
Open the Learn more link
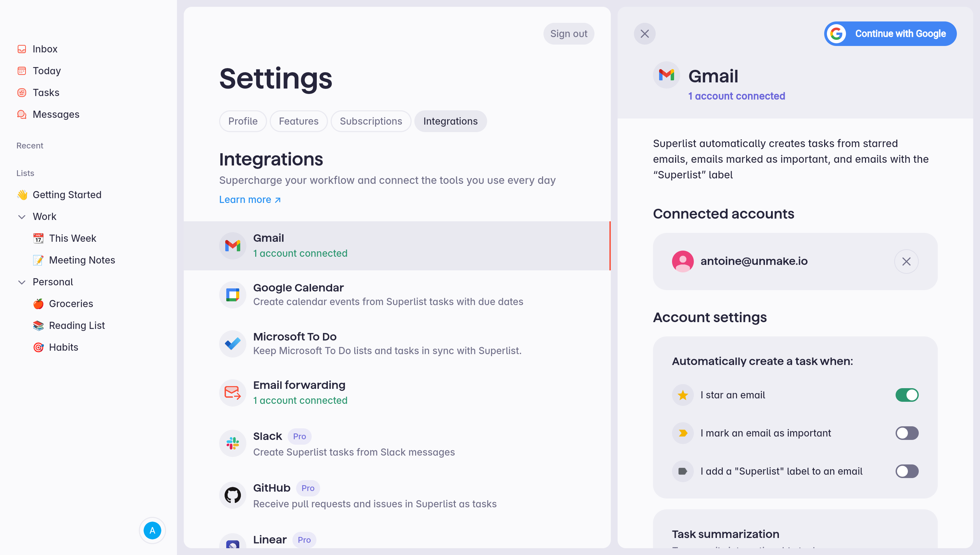tap(250, 200)
